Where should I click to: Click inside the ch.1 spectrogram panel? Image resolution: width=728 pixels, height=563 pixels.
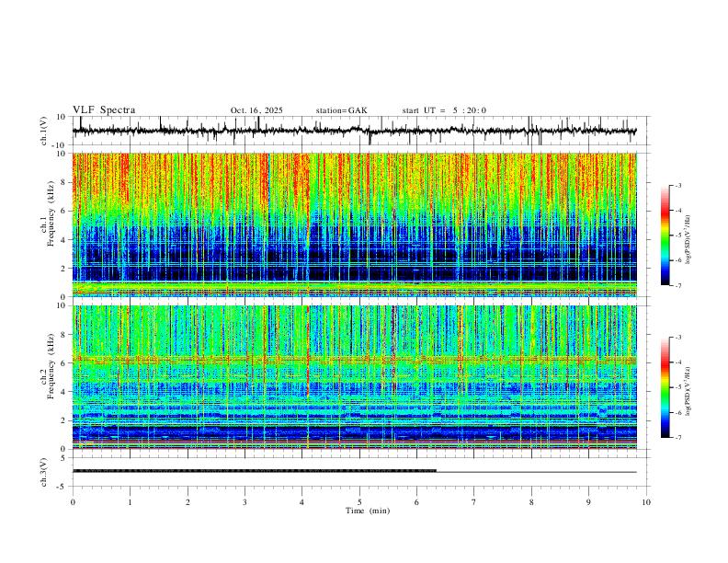click(354, 224)
